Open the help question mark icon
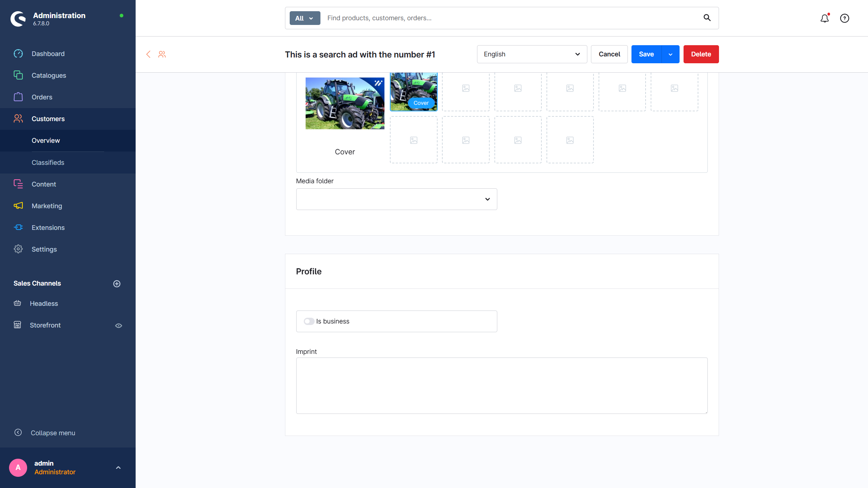The width and height of the screenshot is (868, 488). [844, 18]
